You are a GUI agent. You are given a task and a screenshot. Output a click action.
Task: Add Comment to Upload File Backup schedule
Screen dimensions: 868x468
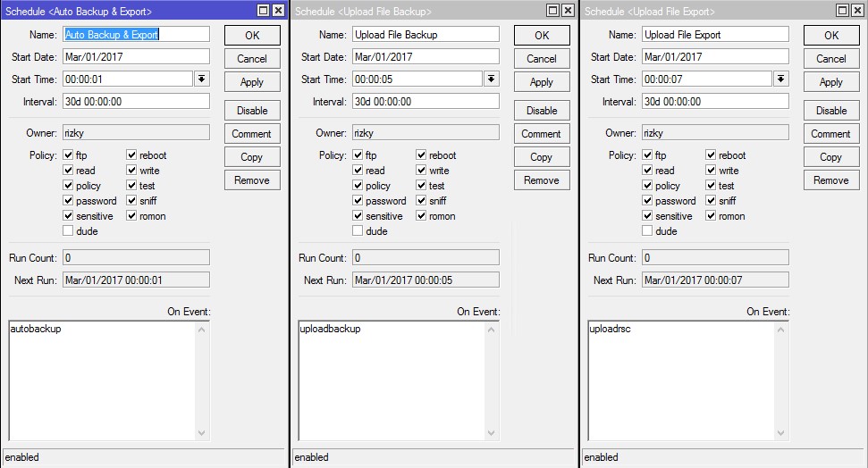tap(542, 134)
